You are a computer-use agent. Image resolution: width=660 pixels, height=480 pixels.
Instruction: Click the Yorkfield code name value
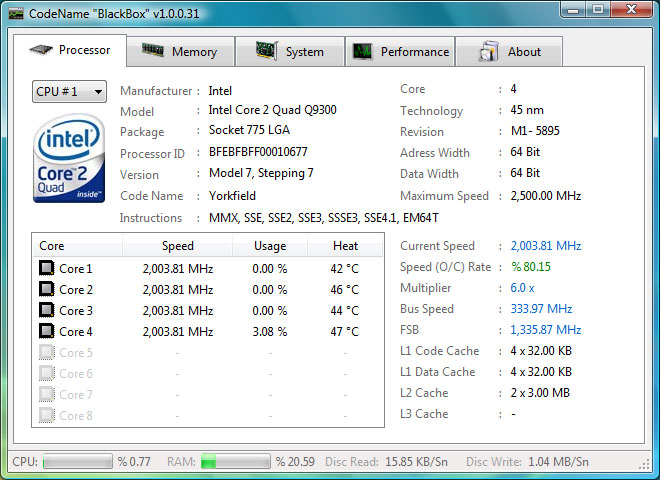(x=232, y=196)
